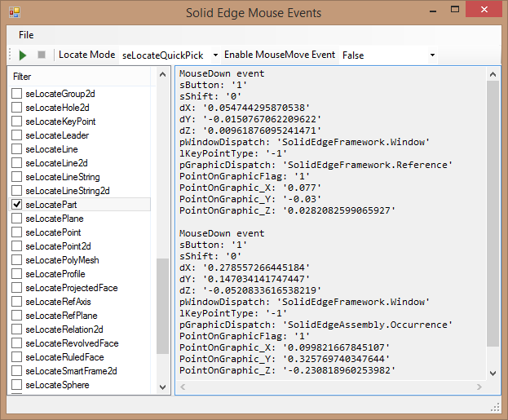The width and height of the screenshot is (508, 420).
Task: Click event log horizontal scroll-right arrow
Action: click(479, 387)
